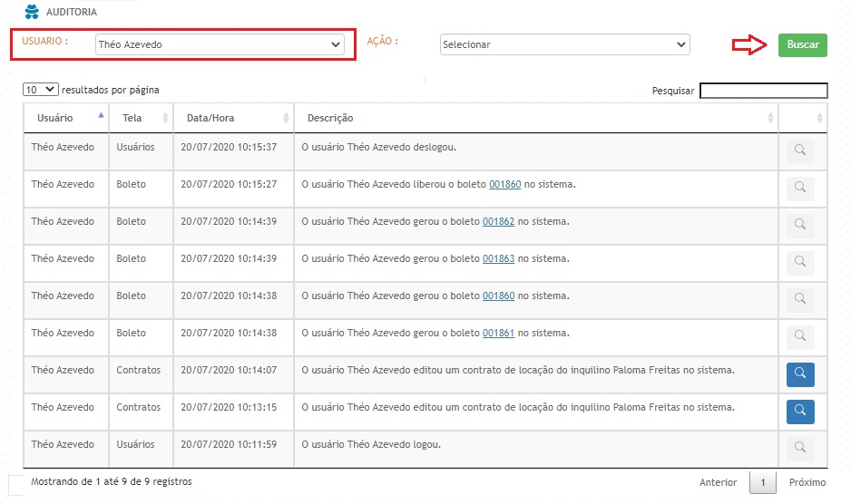Click the Auditoria icon in the page header
This screenshot has width=851, height=504.
[x=32, y=13]
